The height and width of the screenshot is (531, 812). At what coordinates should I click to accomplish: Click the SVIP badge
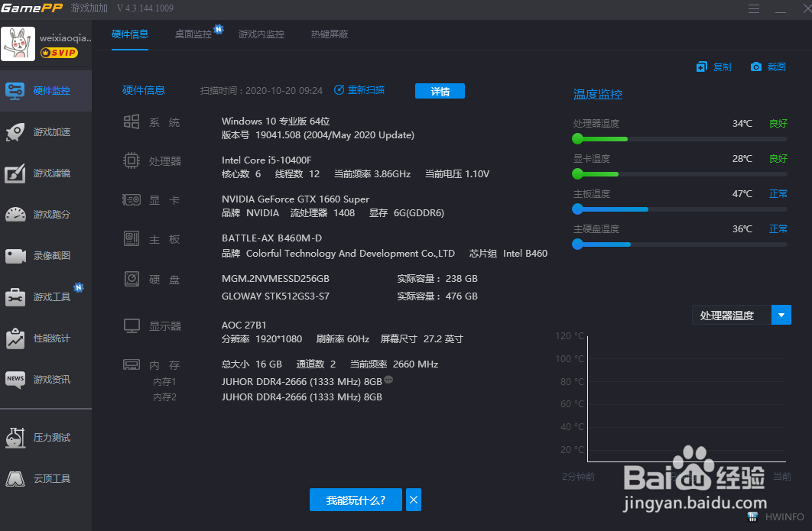tap(59, 53)
